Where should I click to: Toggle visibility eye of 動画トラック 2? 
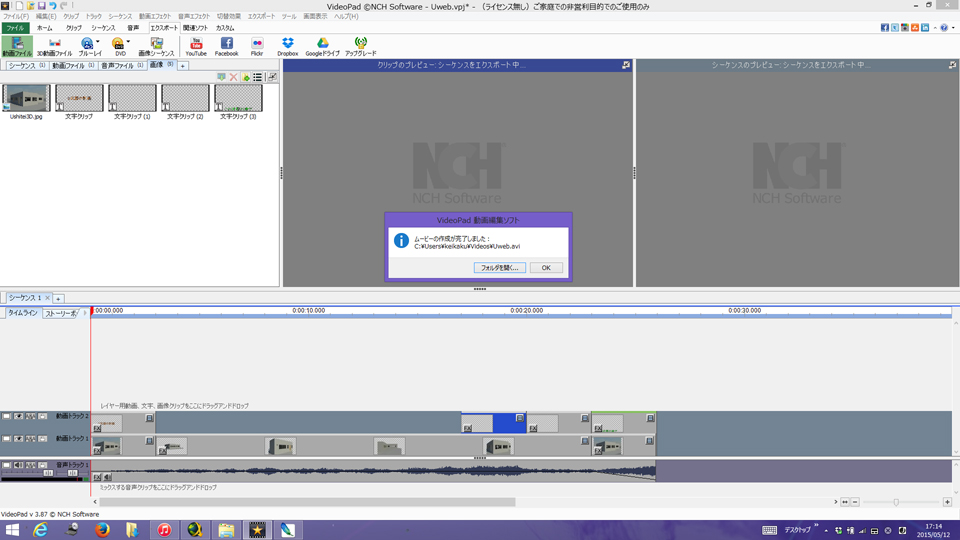coord(18,416)
